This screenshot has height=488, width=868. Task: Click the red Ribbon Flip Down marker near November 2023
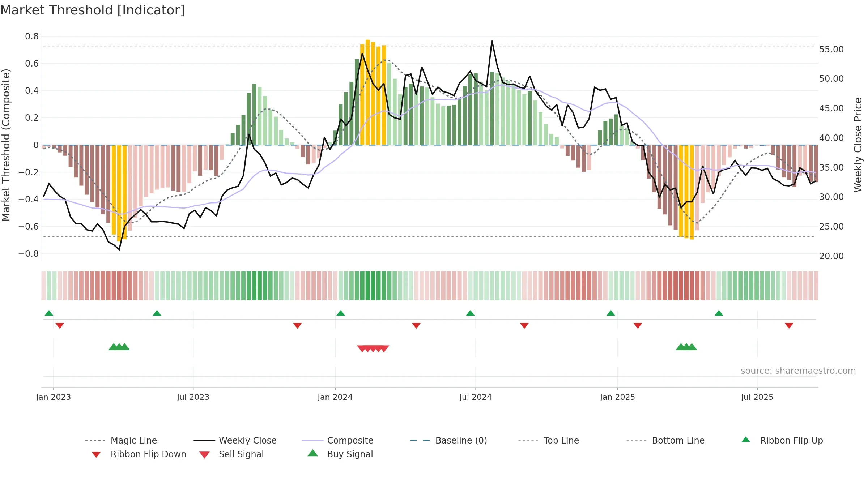(297, 326)
